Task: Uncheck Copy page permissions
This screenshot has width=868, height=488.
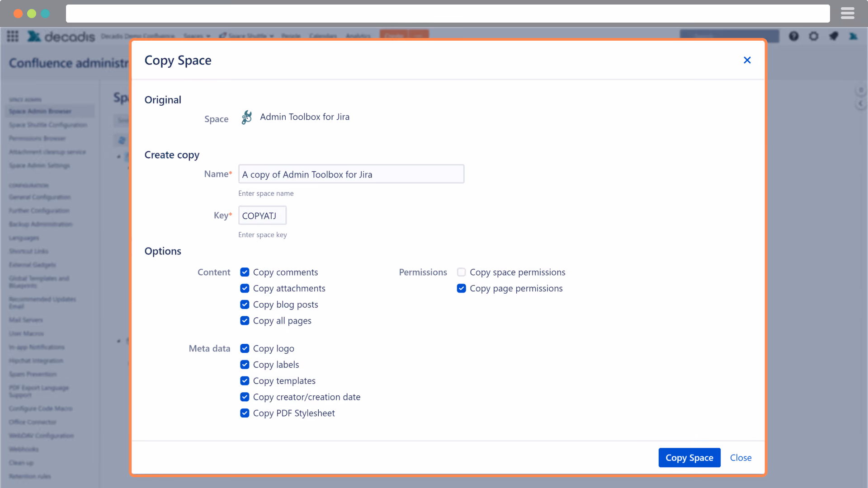Action: pos(461,288)
